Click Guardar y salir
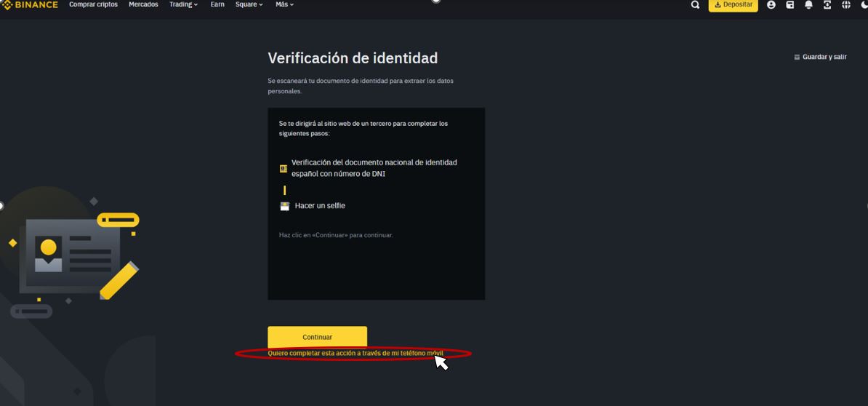This screenshot has height=406, width=868. click(821, 57)
